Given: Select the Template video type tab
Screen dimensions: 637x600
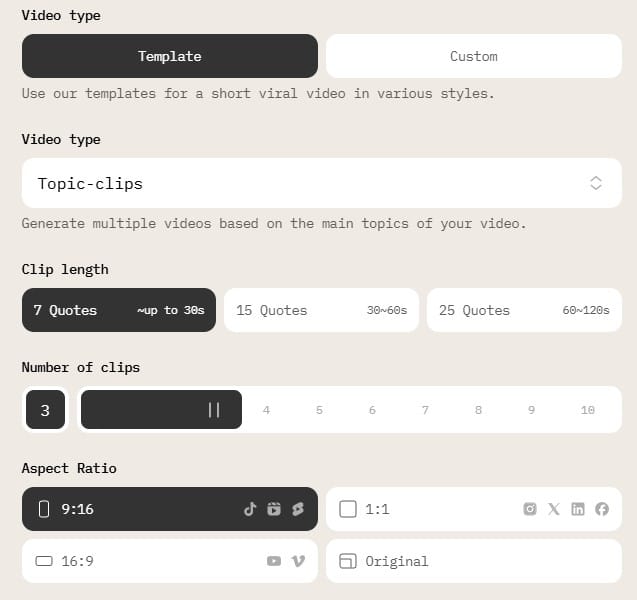Looking at the screenshot, I should tap(170, 56).
